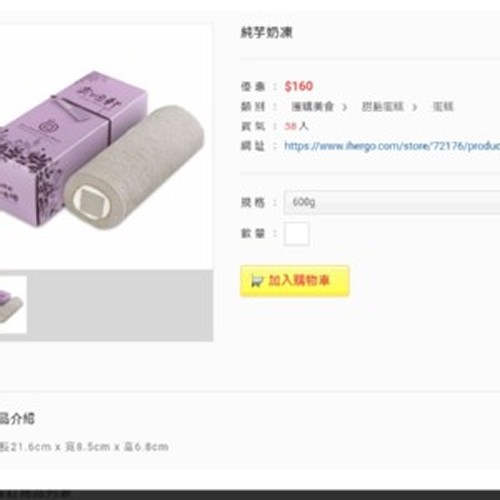Click the 規格 label
500x500 pixels.
coord(253,202)
